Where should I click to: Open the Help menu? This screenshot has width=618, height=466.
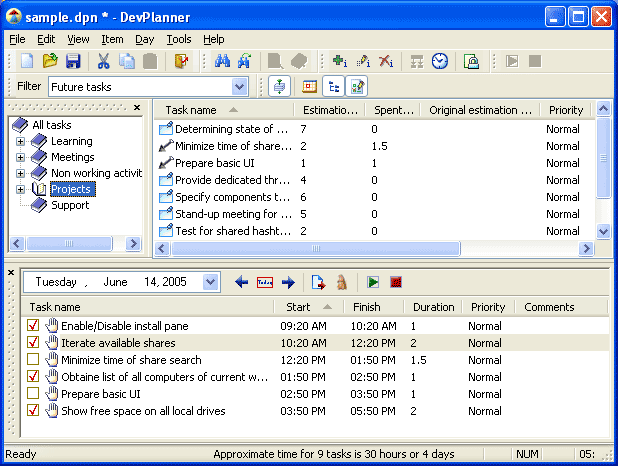coord(214,39)
